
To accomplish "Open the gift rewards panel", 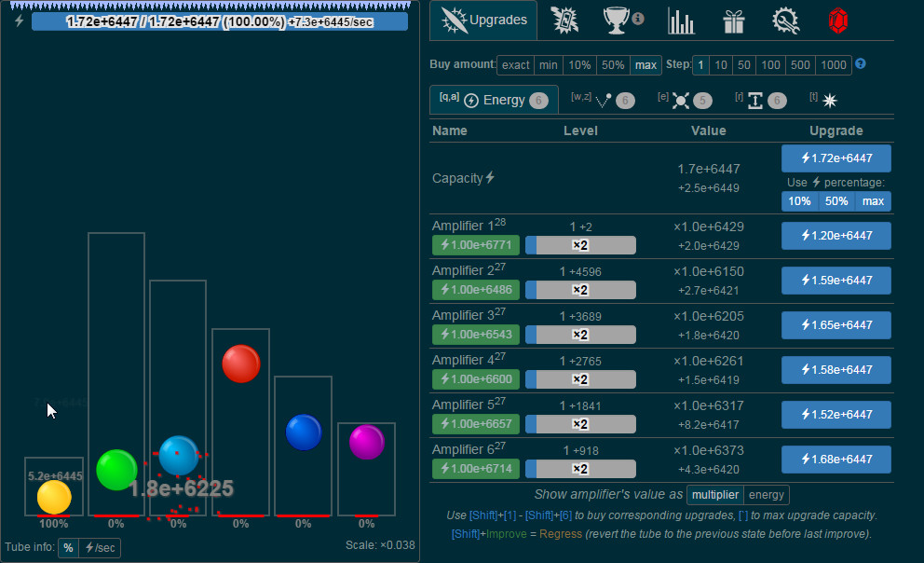I will [x=734, y=21].
